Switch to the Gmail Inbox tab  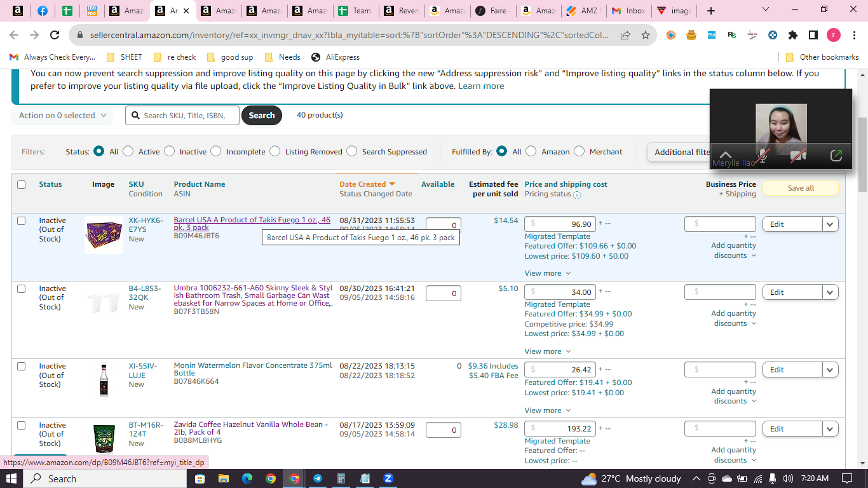628,11
